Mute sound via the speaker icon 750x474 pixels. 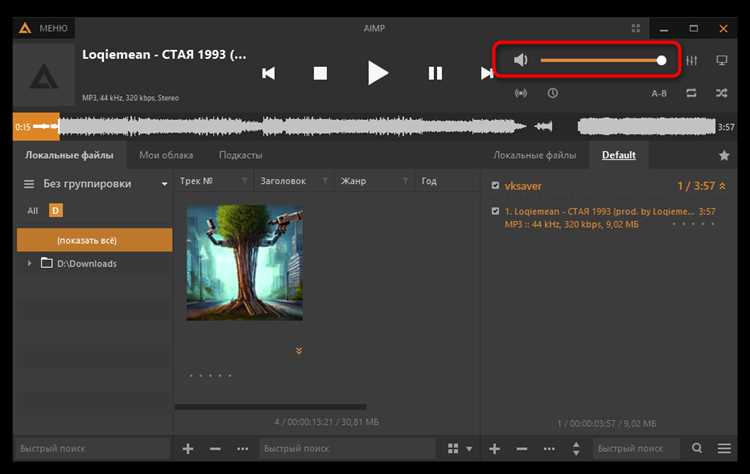520,60
